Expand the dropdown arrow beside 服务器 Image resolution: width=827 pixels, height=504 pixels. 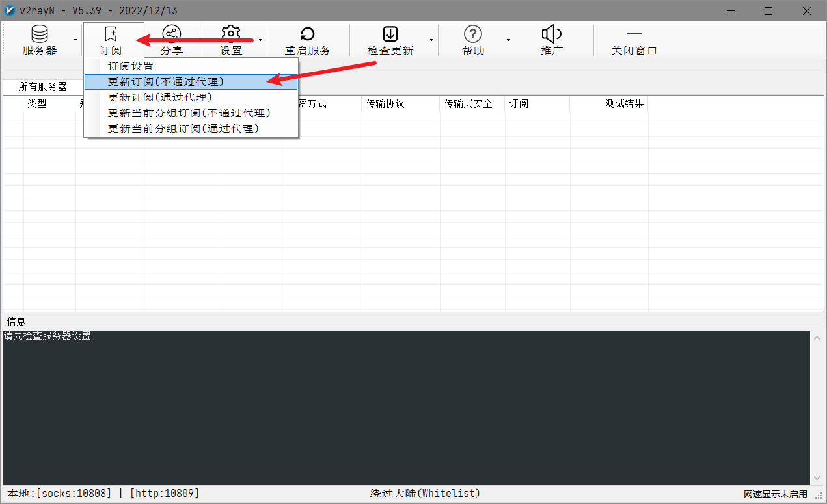click(75, 40)
